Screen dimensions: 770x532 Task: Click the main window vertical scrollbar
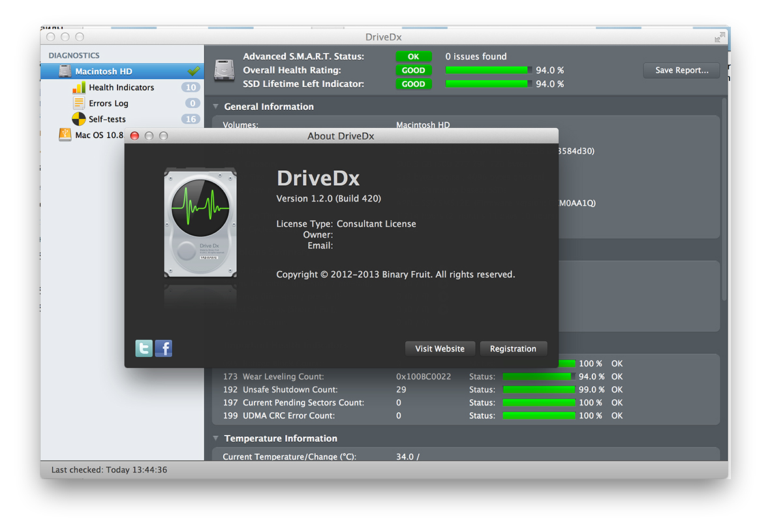coord(724,199)
